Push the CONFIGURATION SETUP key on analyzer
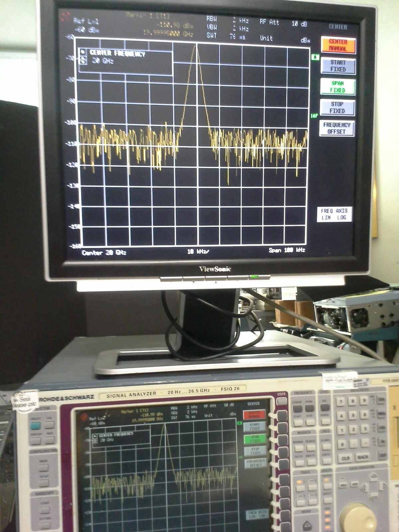This screenshot has width=399, height=532. coord(44,483)
